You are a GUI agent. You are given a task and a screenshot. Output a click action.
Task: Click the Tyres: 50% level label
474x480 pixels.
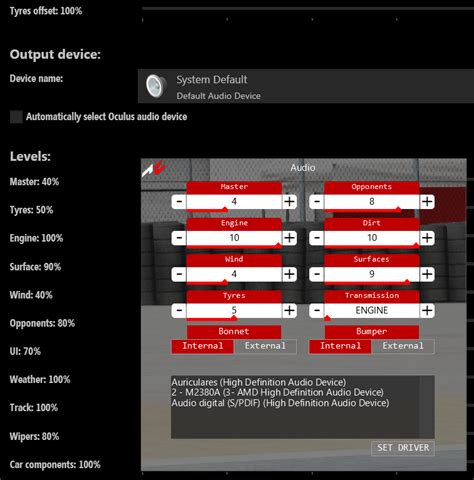[31, 210]
